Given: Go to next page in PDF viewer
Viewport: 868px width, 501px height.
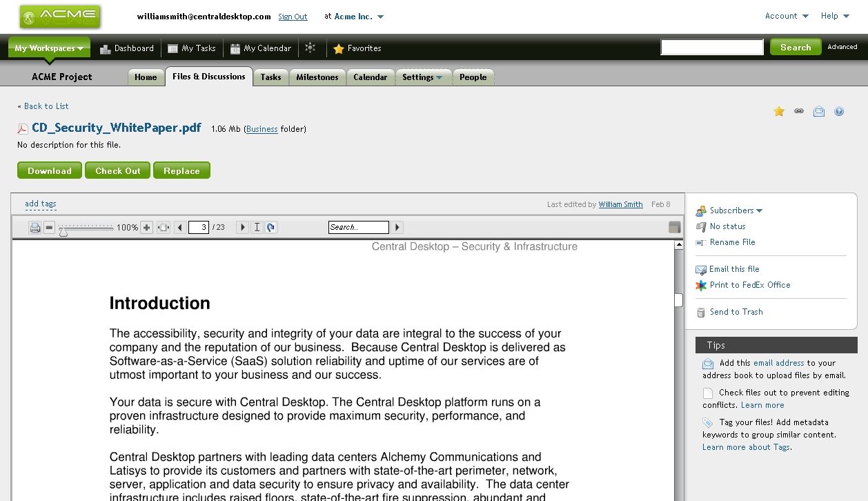Looking at the screenshot, I should pyautogui.click(x=242, y=227).
